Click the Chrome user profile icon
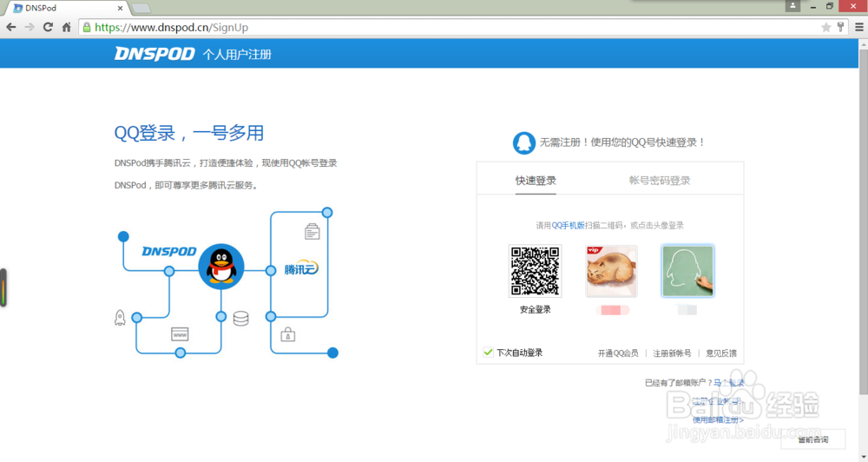Screen dimensions: 868x462 792,5
